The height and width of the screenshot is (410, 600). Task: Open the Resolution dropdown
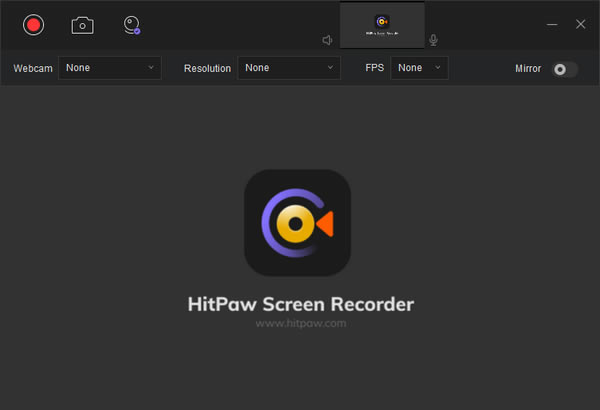pyautogui.click(x=289, y=68)
